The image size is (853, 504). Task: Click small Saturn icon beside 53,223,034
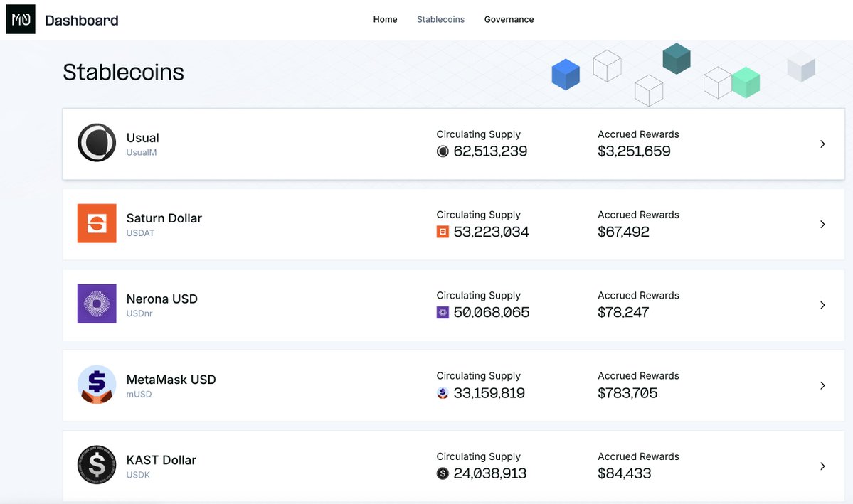(443, 232)
